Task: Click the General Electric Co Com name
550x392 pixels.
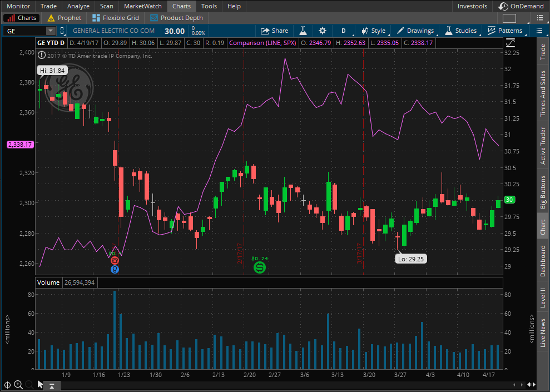Action: [113, 31]
